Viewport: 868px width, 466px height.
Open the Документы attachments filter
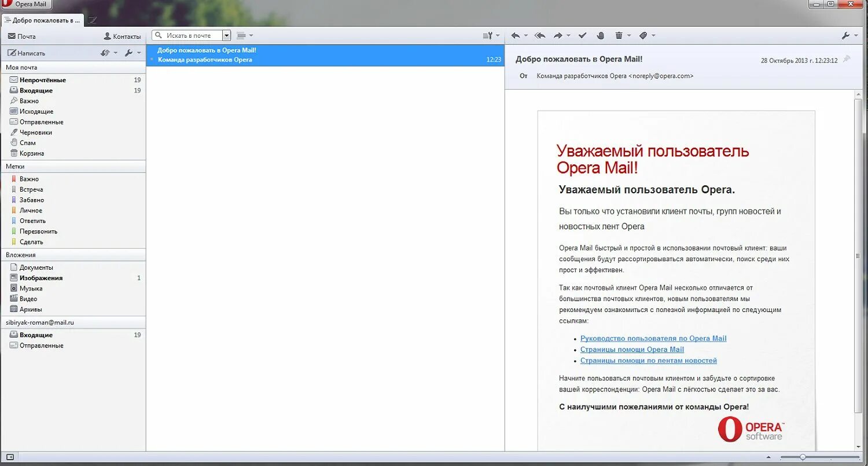tap(73, 267)
